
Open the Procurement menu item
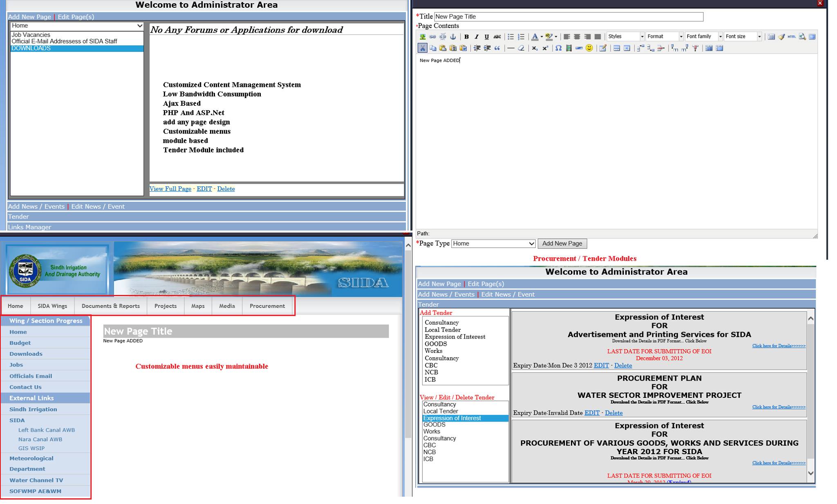tap(267, 306)
